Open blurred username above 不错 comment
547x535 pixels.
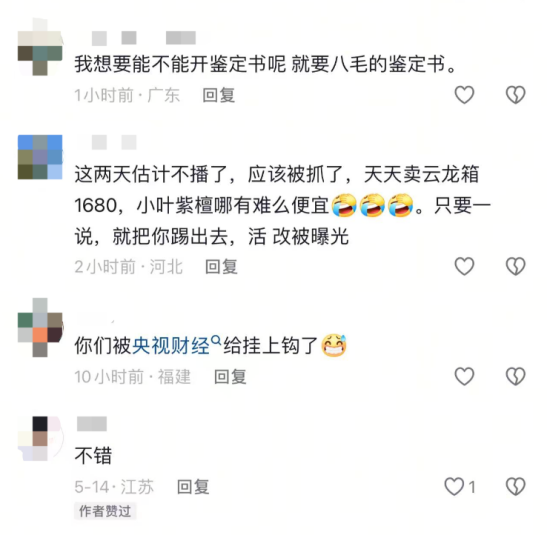(92, 424)
